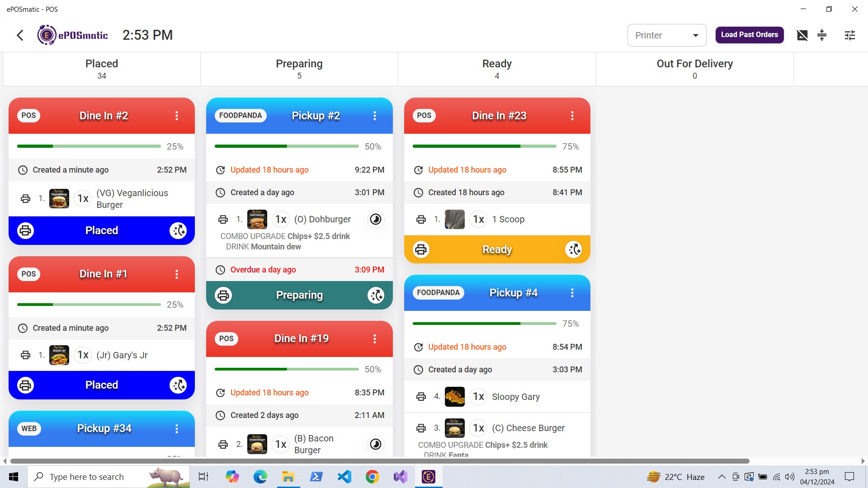Viewport: 868px width, 488px height.
Task: Open the three-dot menu on Pickup #4
Action: (572, 293)
